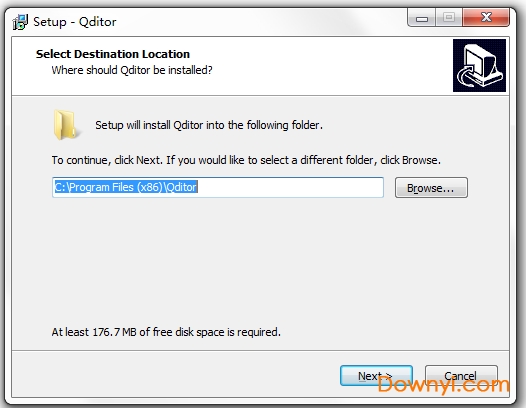
Task: Click the Setup installer icon in title bar
Action: 20,22
